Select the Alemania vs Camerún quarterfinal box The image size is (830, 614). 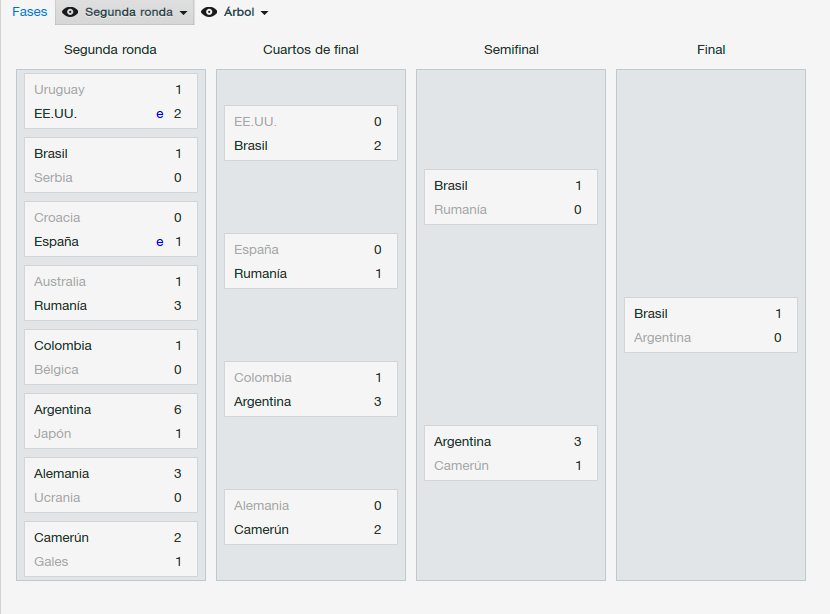[x=311, y=517]
